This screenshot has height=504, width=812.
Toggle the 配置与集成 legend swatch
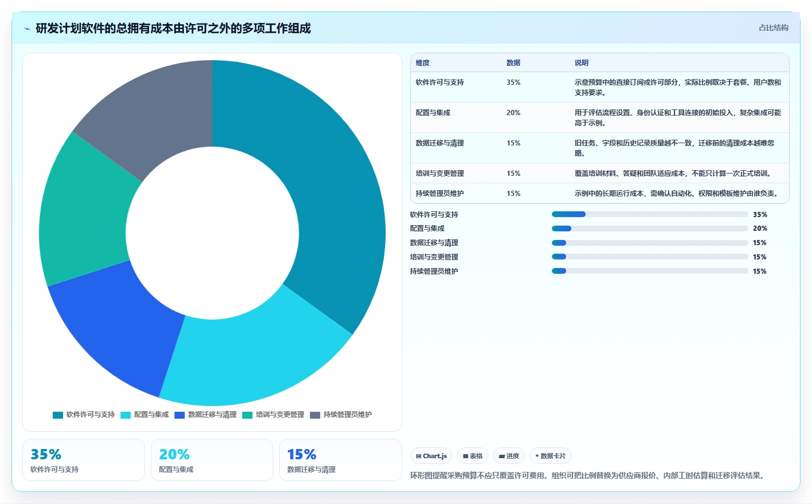[x=125, y=415]
